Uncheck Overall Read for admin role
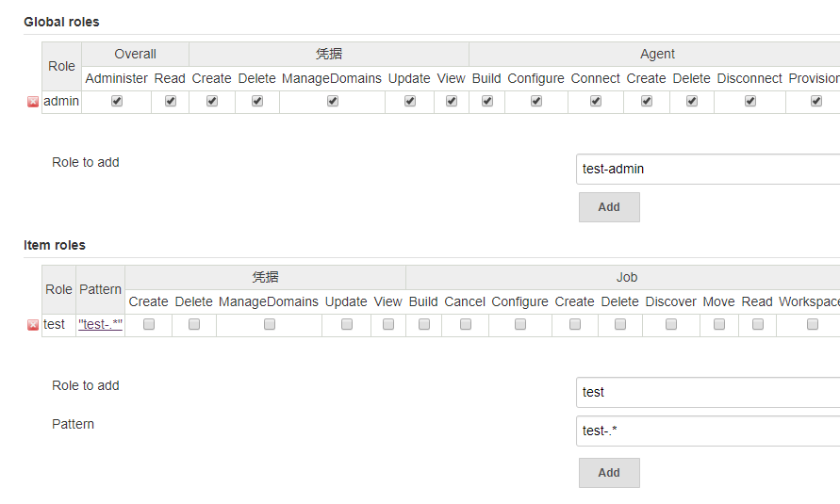The height and width of the screenshot is (504, 840). click(171, 101)
